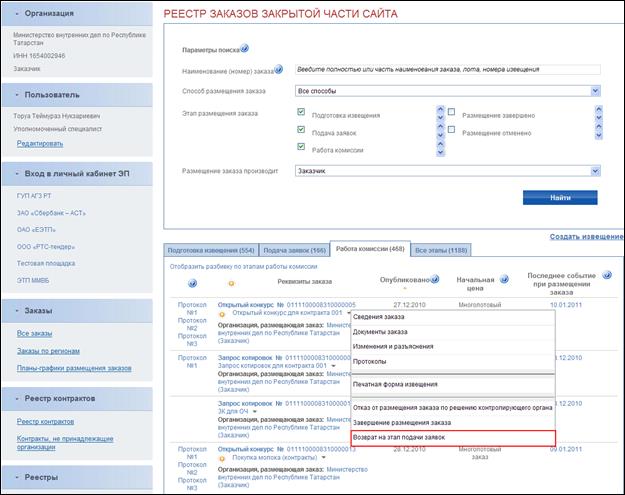Click down arrow beside Работа комиссии
Image resolution: width=625 pixels, height=495 pixels.
pyautogui.click(x=440, y=152)
